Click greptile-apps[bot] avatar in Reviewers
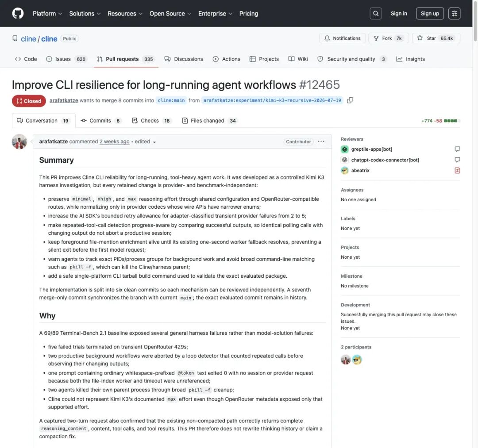Viewport: 478px width, 448px height. (x=344, y=149)
